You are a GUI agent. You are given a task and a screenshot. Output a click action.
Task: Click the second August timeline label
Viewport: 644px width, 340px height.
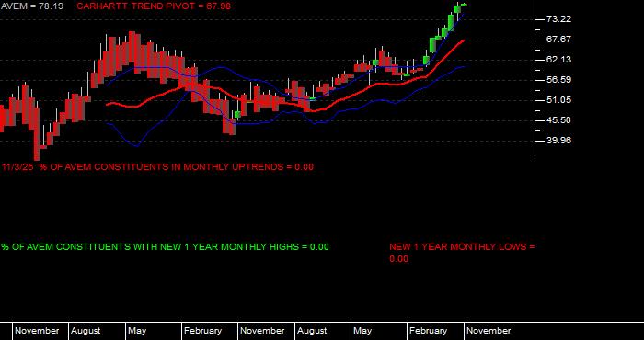point(312,331)
